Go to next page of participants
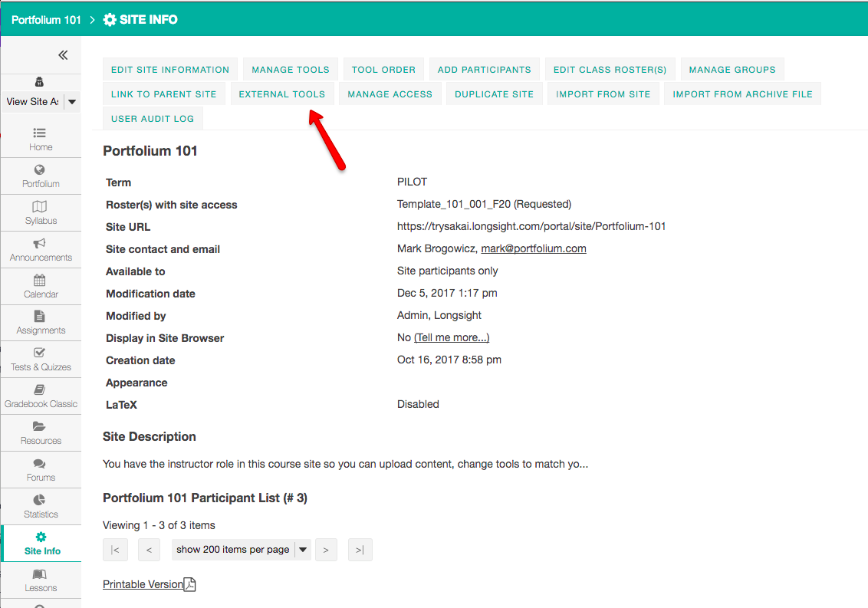 point(326,550)
